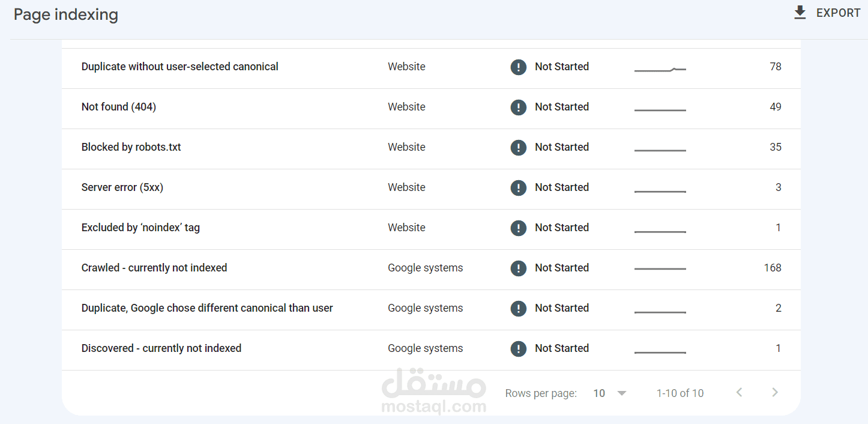868x424 pixels.
Task: Open the Not found (404) row
Action: click(119, 107)
